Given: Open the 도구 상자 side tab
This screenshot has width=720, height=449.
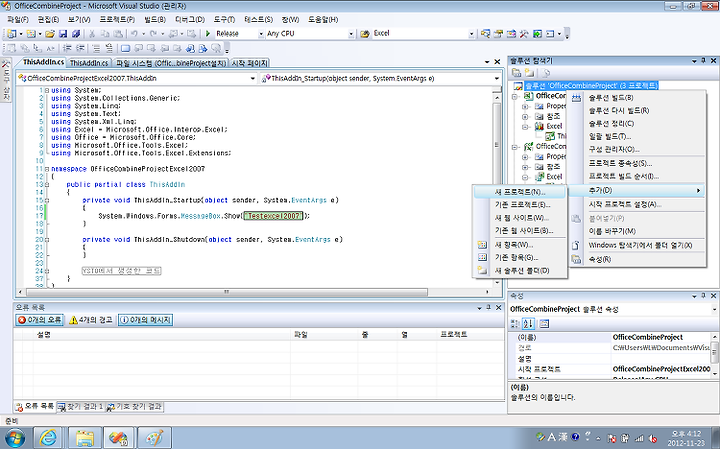Looking at the screenshot, I should tap(6, 81).
